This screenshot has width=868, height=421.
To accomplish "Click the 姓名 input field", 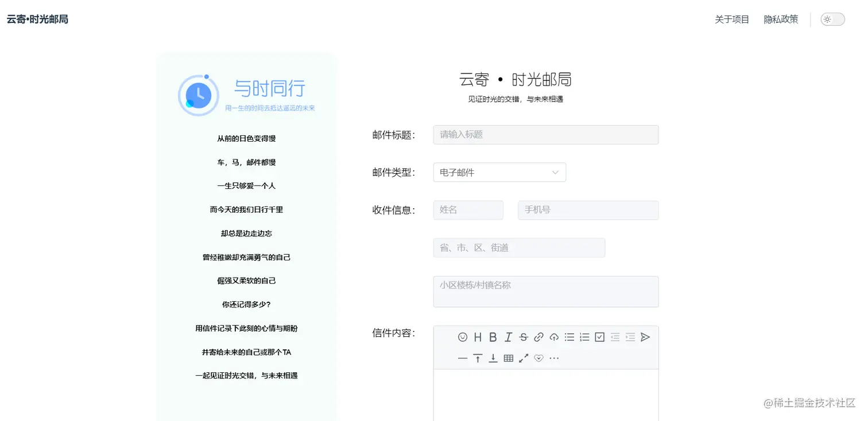I will [468, 210].
